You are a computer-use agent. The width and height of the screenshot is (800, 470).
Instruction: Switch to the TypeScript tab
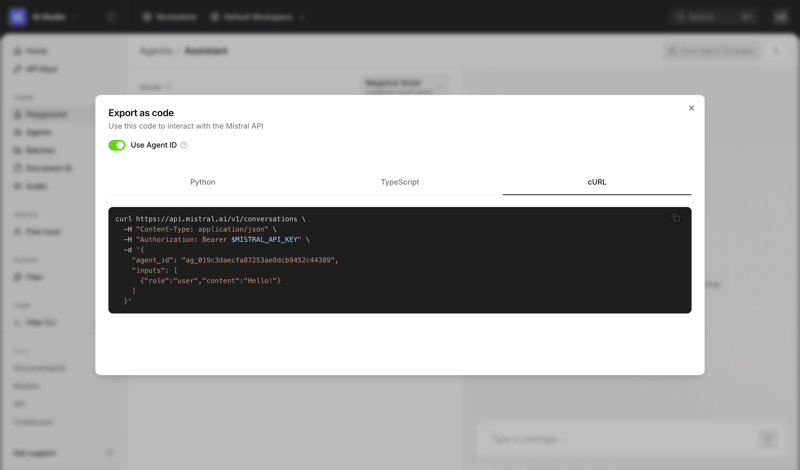tap(400, 182)
